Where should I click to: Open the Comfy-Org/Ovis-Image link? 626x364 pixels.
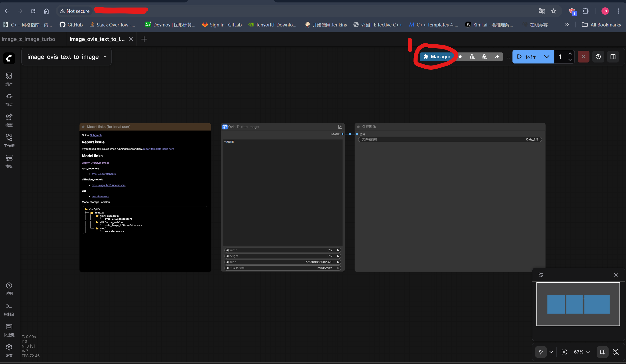(x=96, y=163)
